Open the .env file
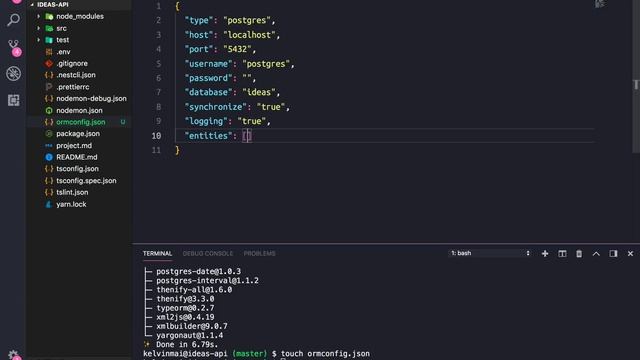 pyautogui.click(x=63, y=52)
